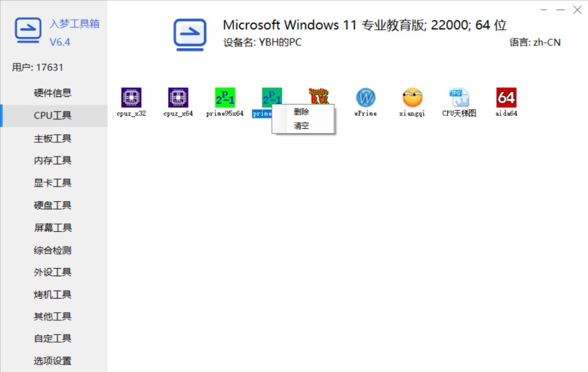
Task: Close the toolbox window
Action: tap(578, 10)
